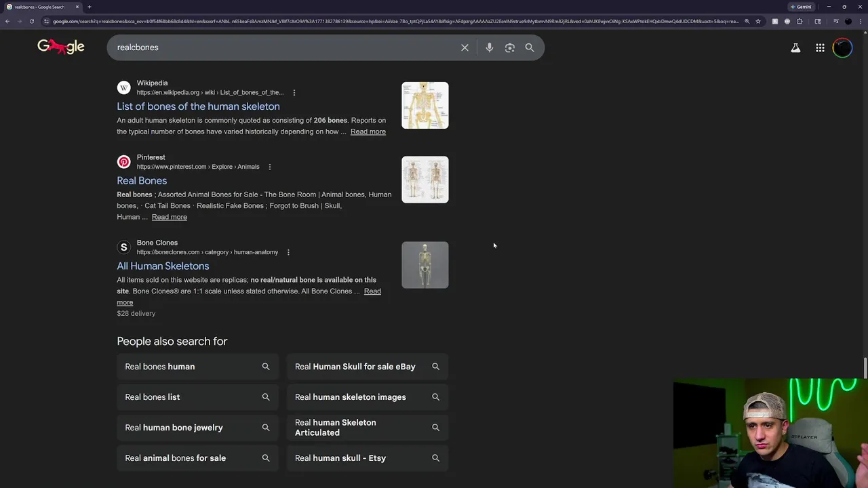Screen dimensions: 868x488
Task: Start voice search with the microphone icon
Action: [x=490, y=47]
